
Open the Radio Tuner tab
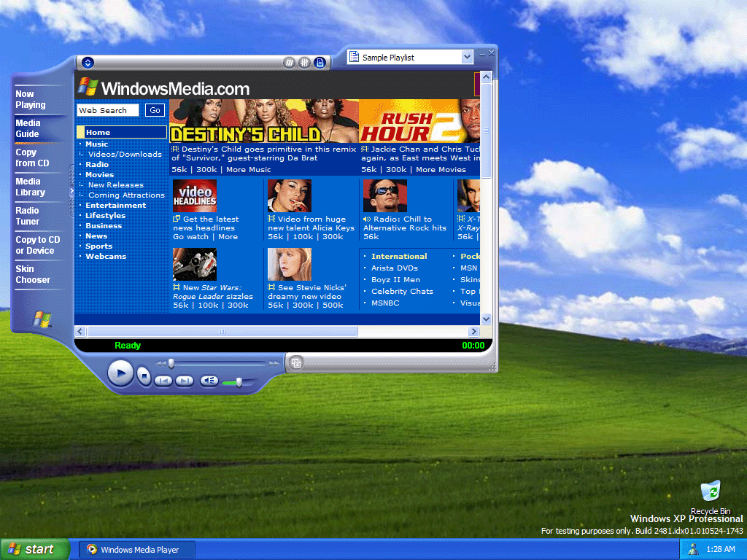click(x=27, y=216)
